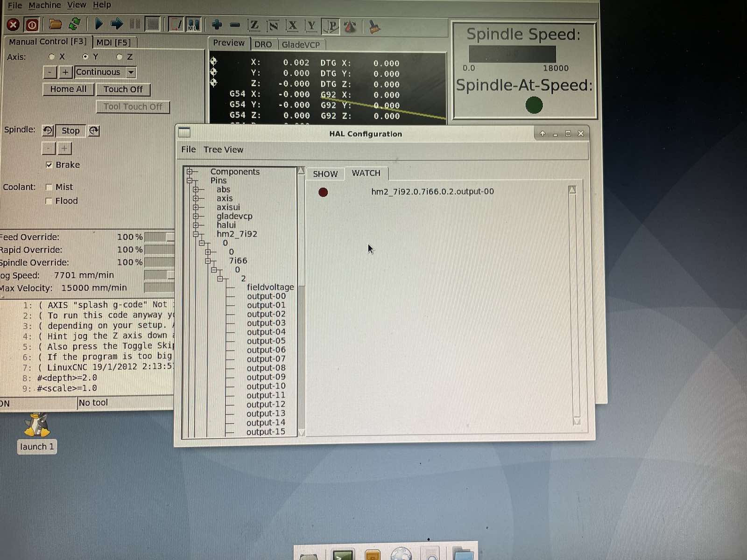This screenshot has height=560, width=747.
Task: Collapse the 7i66 tree node
Action: coord(208,261)
